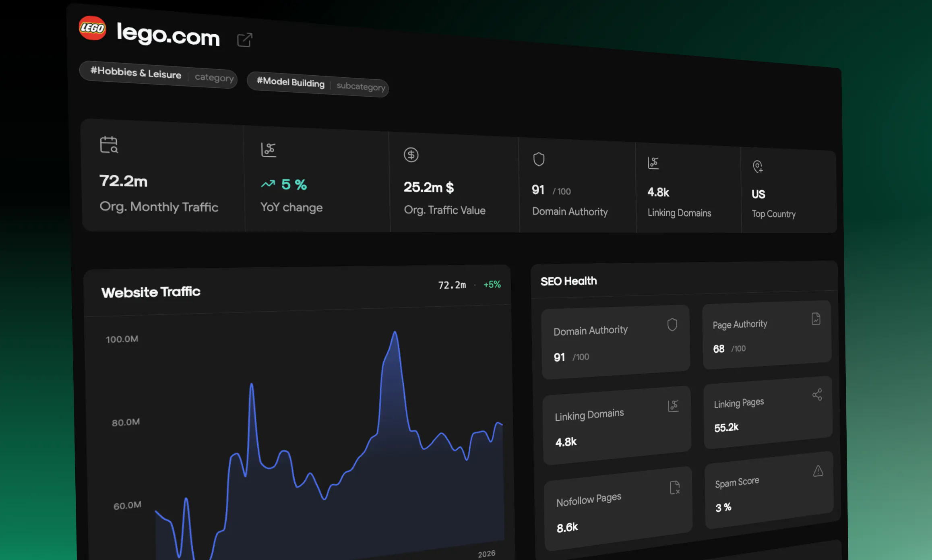Image resolution: width=932 pixels, height=560 pixels.
Task: Click the 72.2m Org. Monthly Traffic value
Action: point(123,181)
